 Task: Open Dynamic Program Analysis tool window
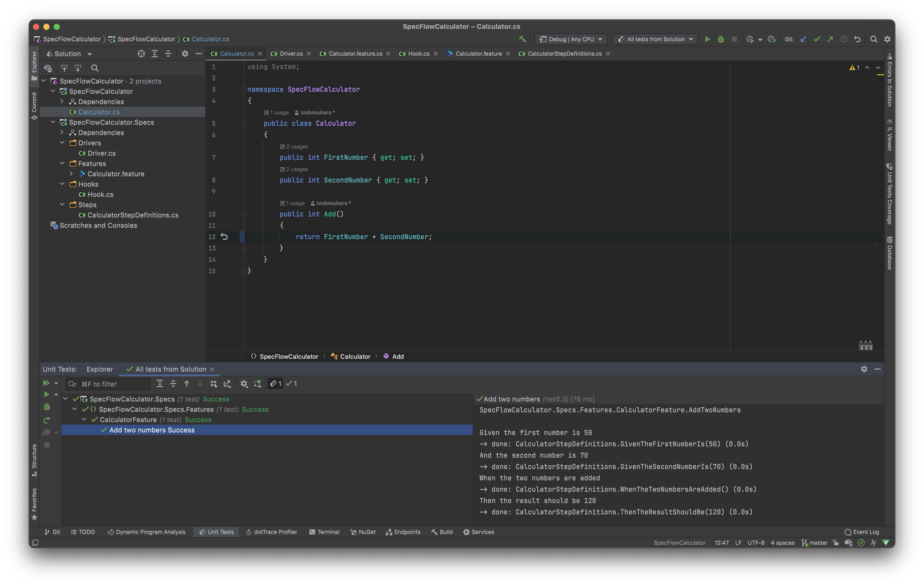click(x=146, y=532)
